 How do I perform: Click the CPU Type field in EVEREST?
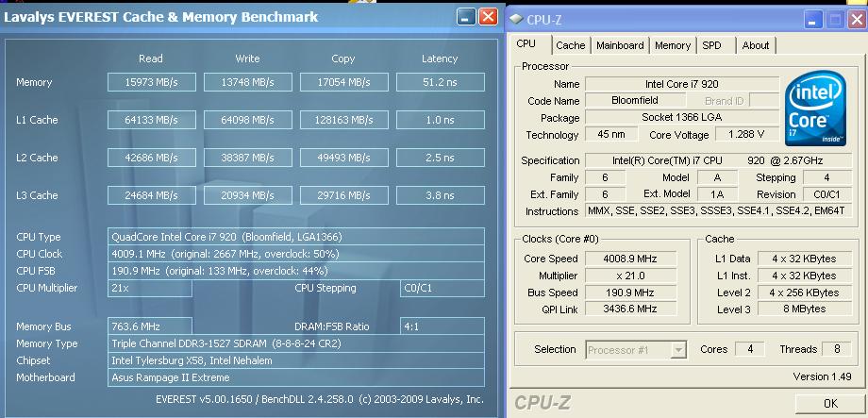pyautogui.click(x=296, y=237)
